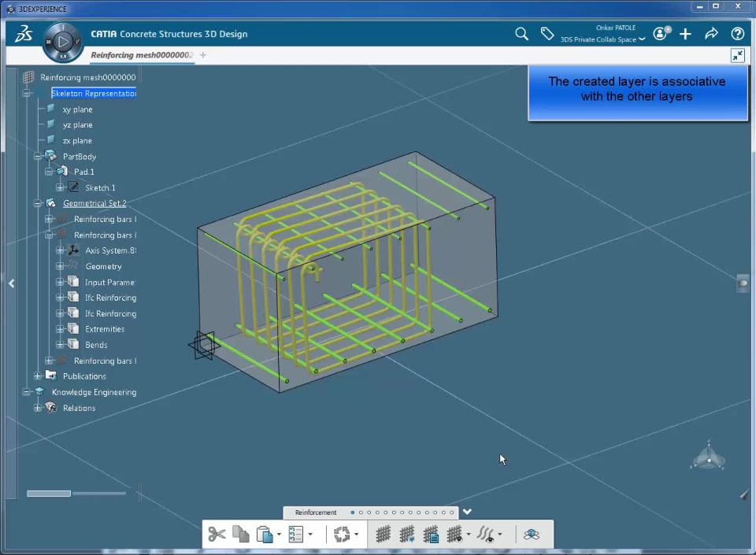Collapse the PartBody node
This screenshot has height=555, width=756.
click(x=38, y=156)
